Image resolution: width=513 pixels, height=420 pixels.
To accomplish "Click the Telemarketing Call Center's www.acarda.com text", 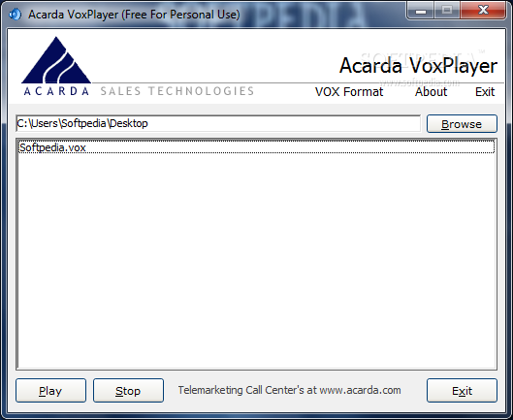I will point(289,390).
